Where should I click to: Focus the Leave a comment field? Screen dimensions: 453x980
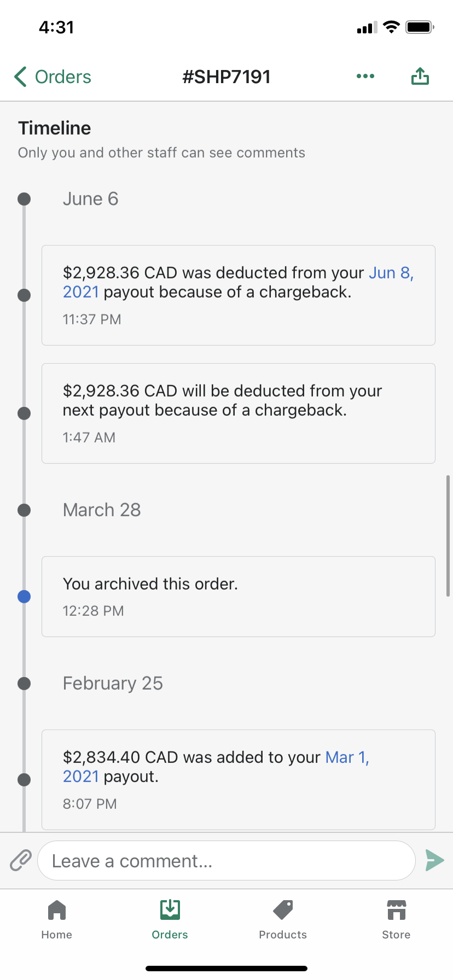[226, 861]
